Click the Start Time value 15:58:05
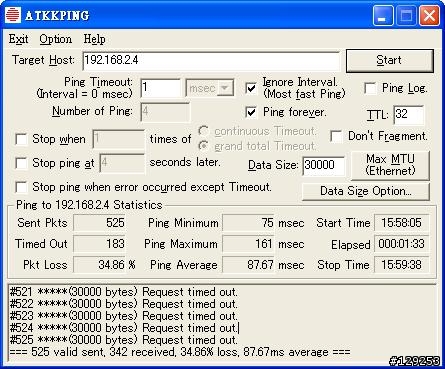Image resolution: width=445 pixels, height=369 pixels. [402, 223]
